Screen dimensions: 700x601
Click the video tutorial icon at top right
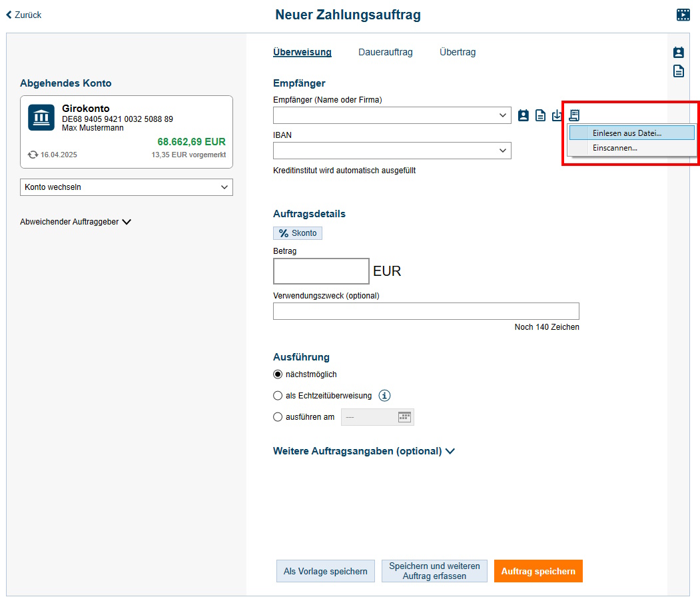[x=683, y=15]
